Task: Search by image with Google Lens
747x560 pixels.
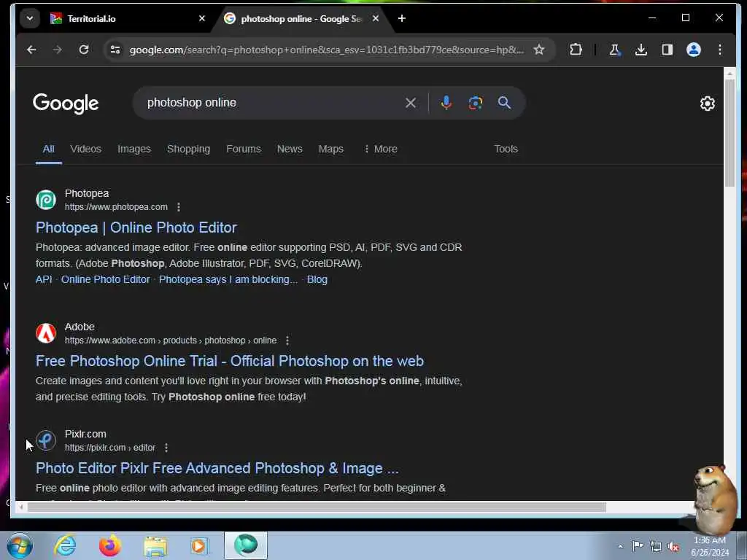Action: (x=475, y=103)
